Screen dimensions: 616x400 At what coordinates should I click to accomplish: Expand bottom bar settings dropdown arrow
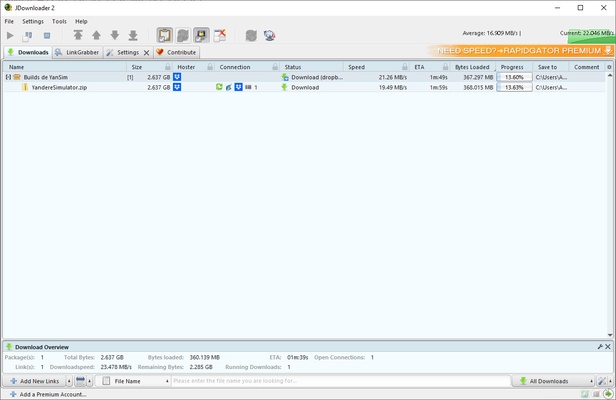(x=610, y=381)
